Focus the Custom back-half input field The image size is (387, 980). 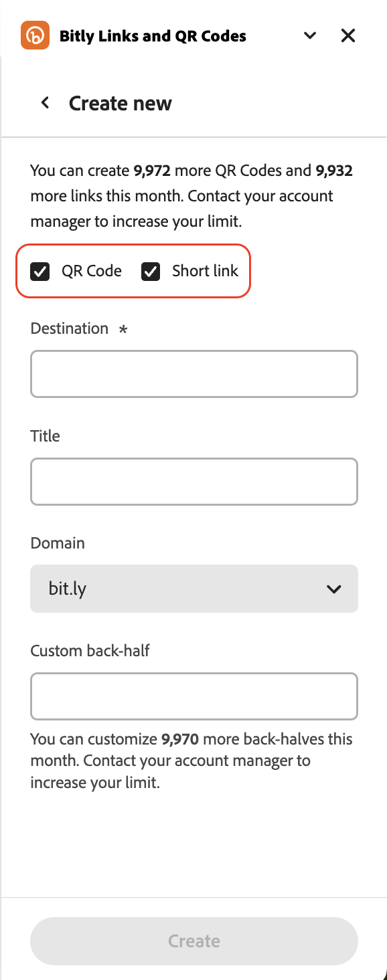194,696
